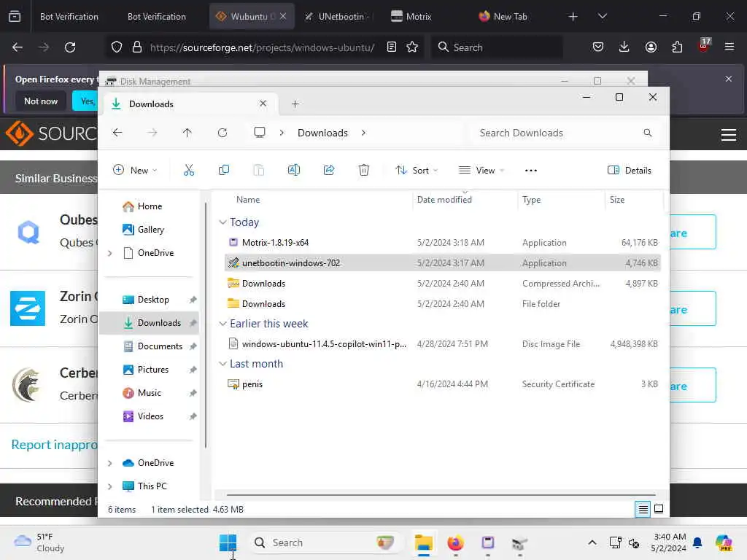Open the View dropdown
This screenshot has width=747, height=560.
481,170
